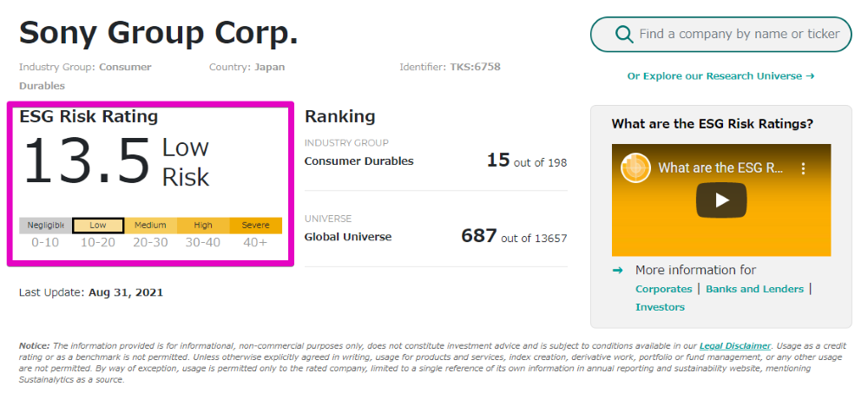Screen dimensions: 868x393
Task: Focus the Find a company search field
Action: pos(720,35)
